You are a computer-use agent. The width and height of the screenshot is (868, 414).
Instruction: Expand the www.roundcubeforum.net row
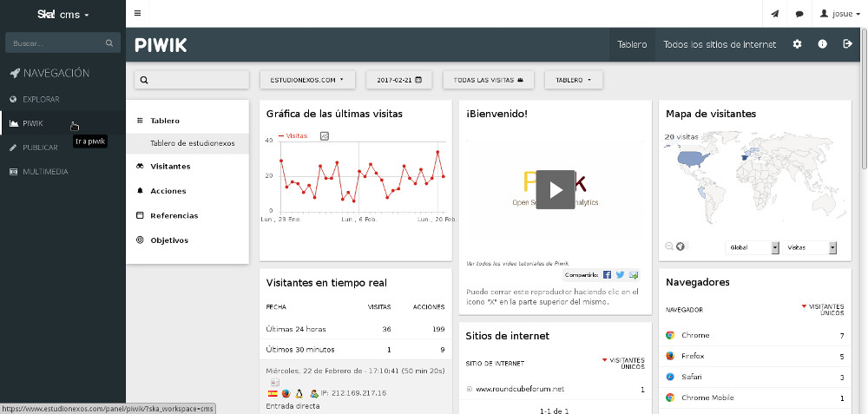[x=470, y=389]
